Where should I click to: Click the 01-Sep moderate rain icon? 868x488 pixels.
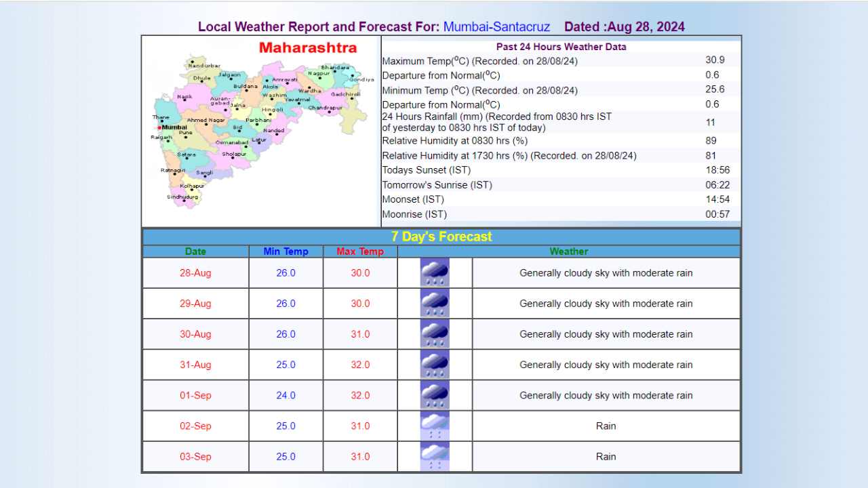(434, 395)
